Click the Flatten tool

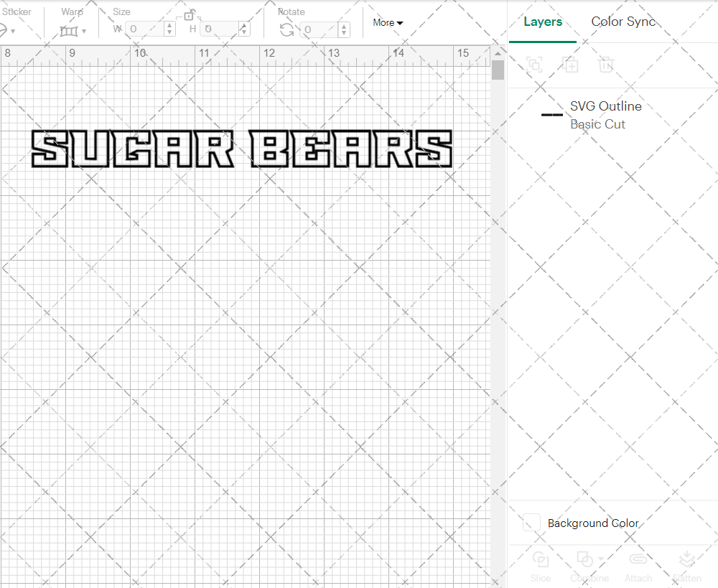pos(686,565)
